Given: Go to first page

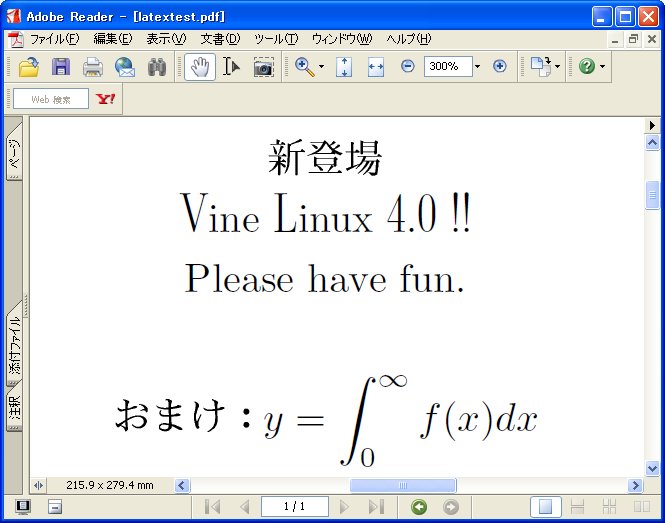Looking at the screenshot, I should click(212, 506).
